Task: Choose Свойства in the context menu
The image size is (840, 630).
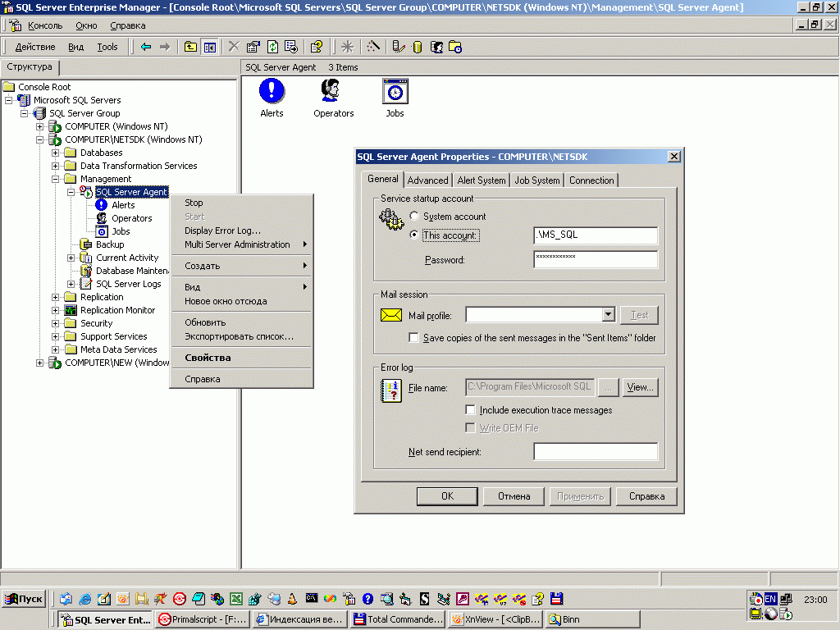Action: [x=242, y=358]
